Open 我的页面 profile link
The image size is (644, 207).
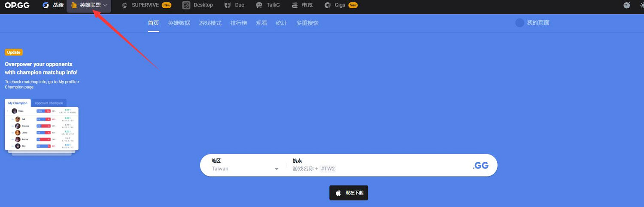pos(532,23)
